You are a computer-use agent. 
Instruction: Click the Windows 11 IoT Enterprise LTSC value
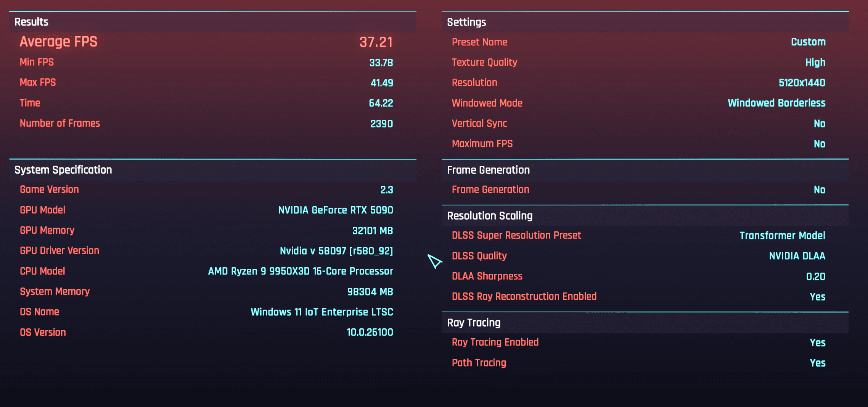tap(321, 312)
